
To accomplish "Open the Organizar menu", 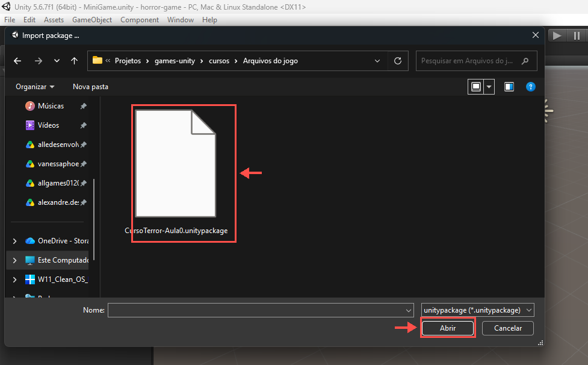I will pyautogui.click(x=35, y=87).
